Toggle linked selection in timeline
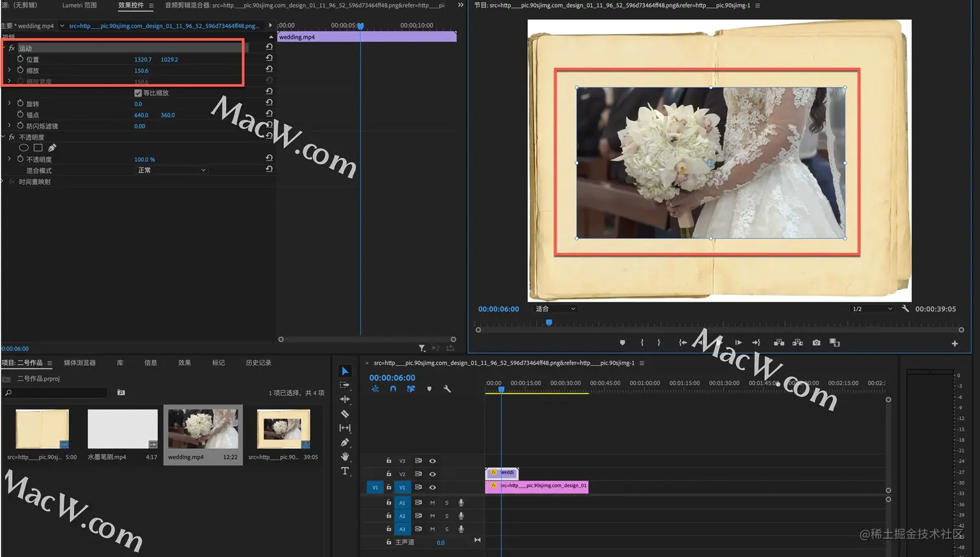 (411, 389)
